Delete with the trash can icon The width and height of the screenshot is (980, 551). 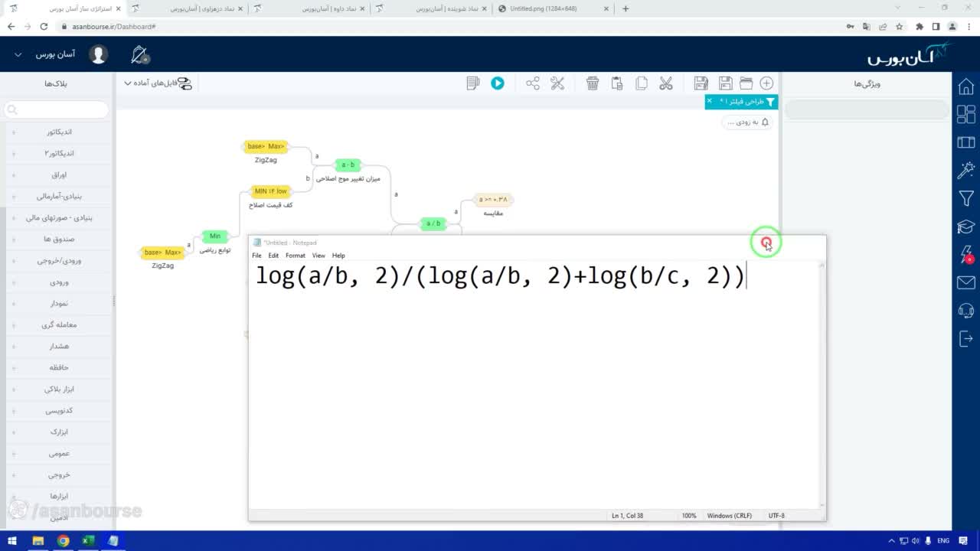[593, 83]
